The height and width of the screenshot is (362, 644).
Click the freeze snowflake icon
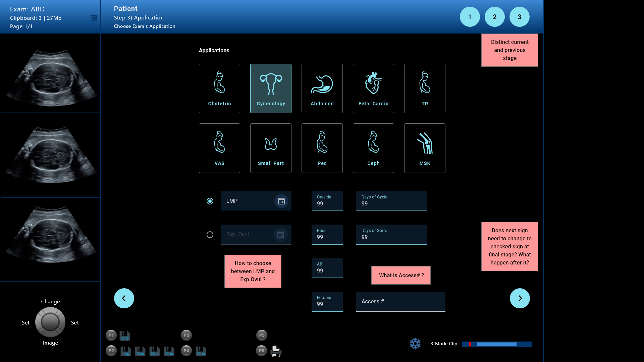coord(415,344)
